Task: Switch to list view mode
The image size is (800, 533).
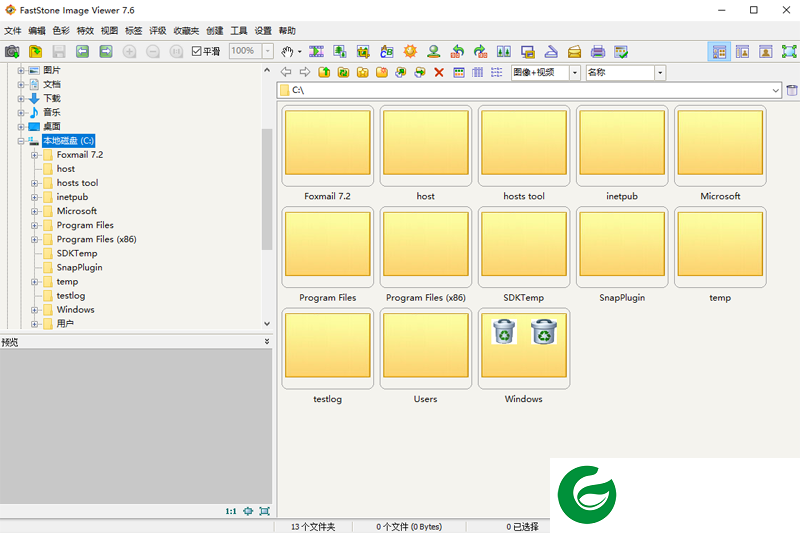Action: (496, 72)
